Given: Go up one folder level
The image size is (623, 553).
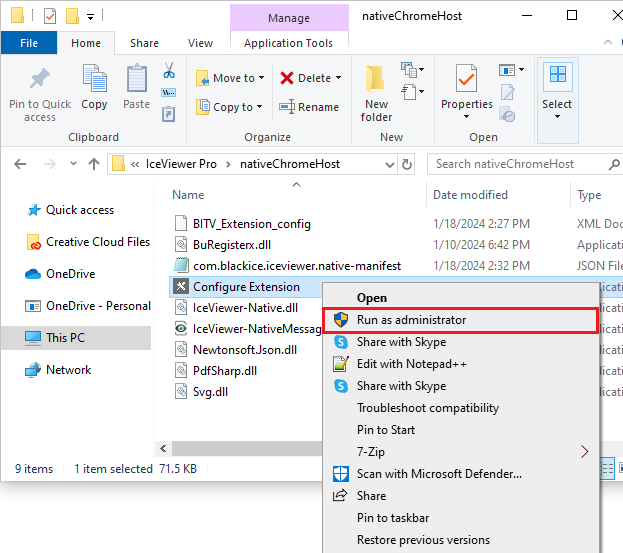Looking at the screenshot, I should point(94,164).
